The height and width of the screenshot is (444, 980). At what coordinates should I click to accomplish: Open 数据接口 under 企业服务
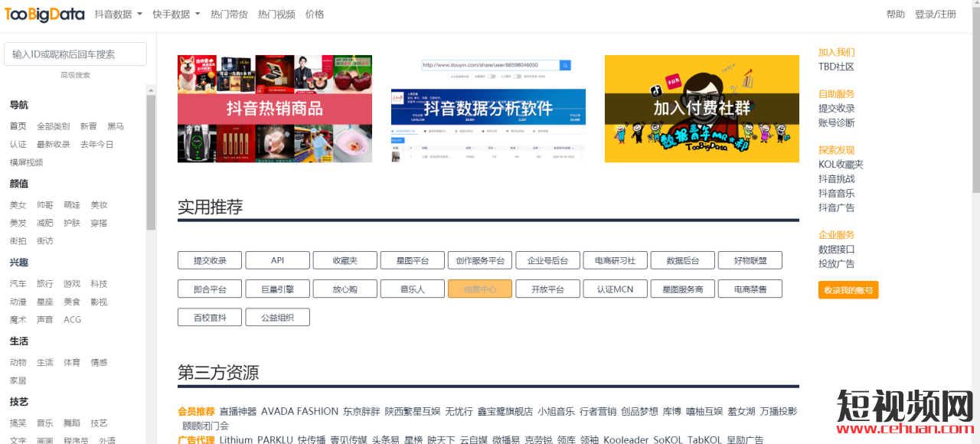coord(837,250)
